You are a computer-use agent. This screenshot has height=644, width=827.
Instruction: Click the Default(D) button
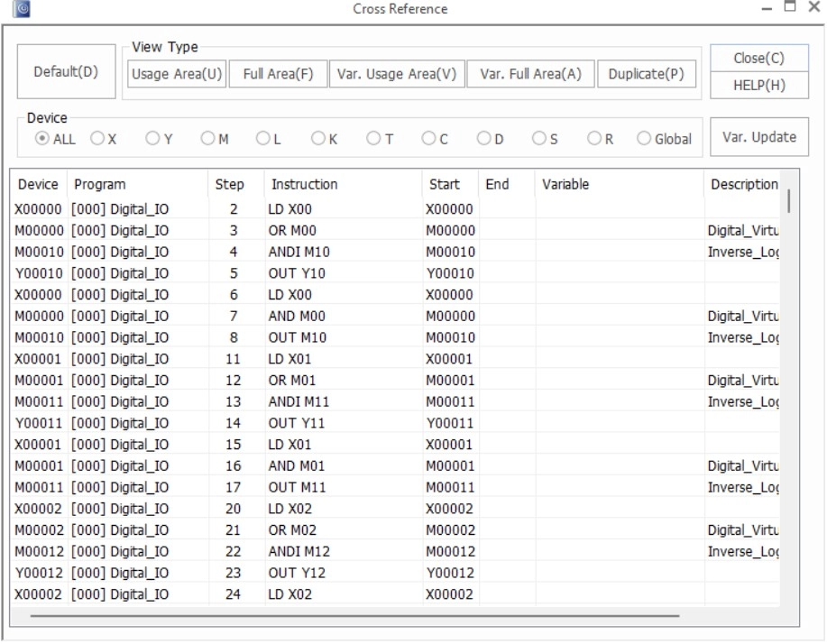pos(66,72)
